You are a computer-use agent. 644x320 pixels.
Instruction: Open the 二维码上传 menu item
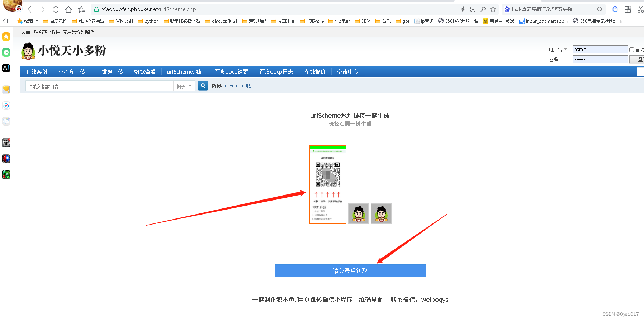point(110,72)
